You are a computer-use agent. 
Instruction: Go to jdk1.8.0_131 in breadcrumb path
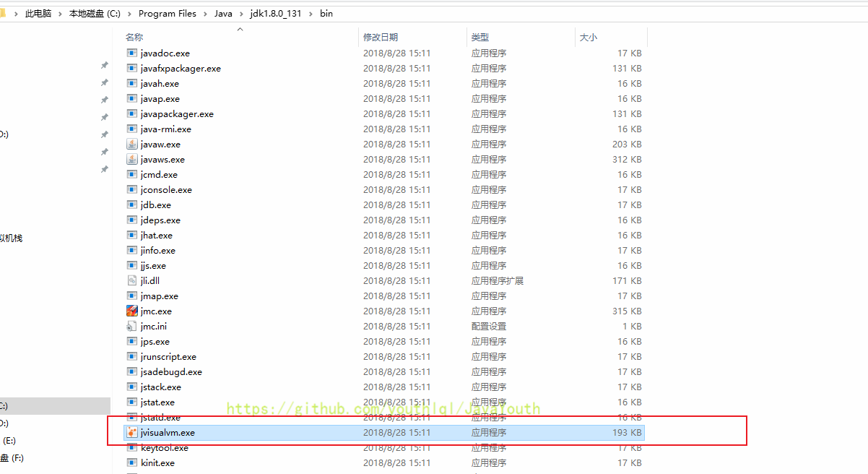pos(276,13)
